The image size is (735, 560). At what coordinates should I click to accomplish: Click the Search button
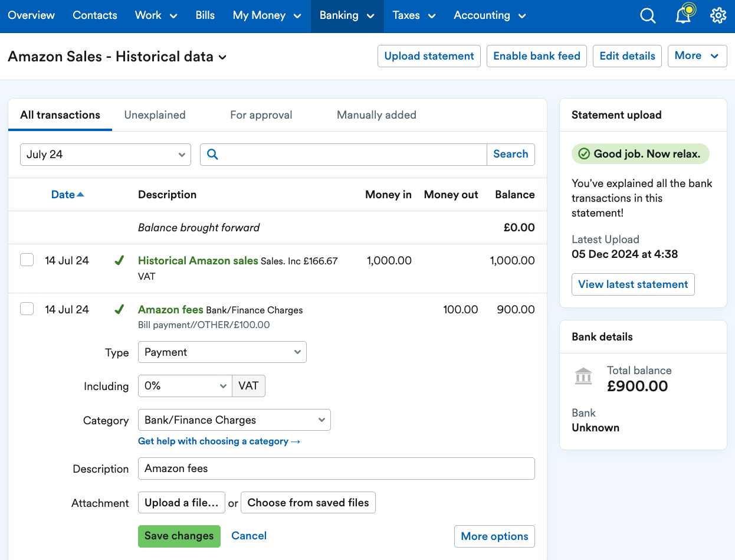tap(511, 154)
